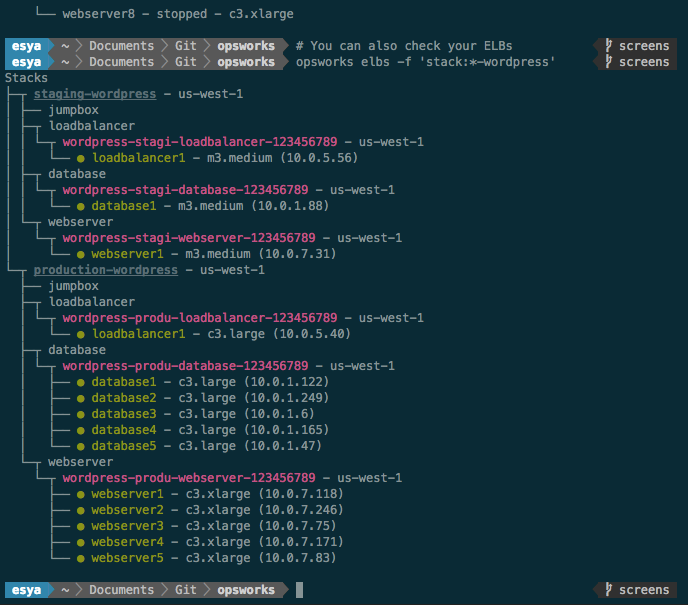
Task: Click the production-wordpress stack name
Action: (106, 270)
